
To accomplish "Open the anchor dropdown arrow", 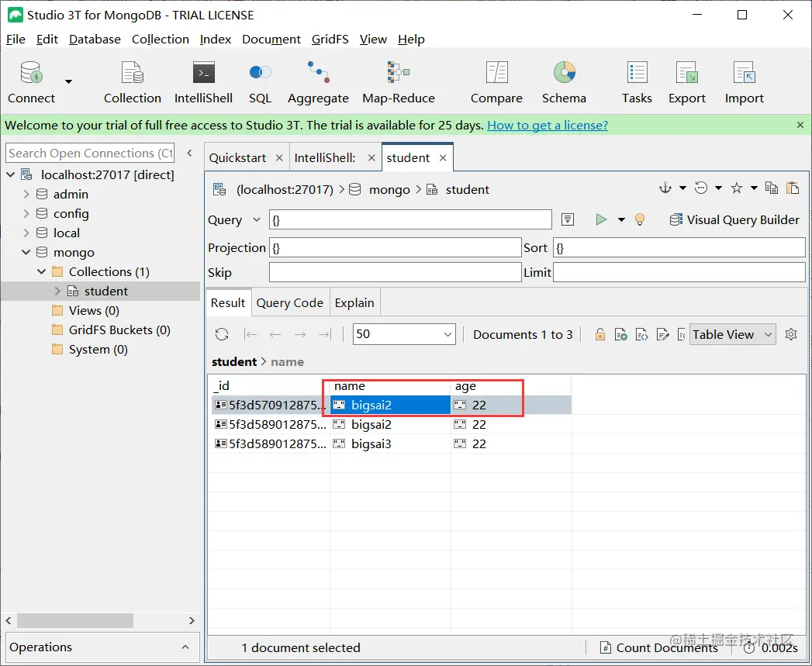I will (682, 188).
